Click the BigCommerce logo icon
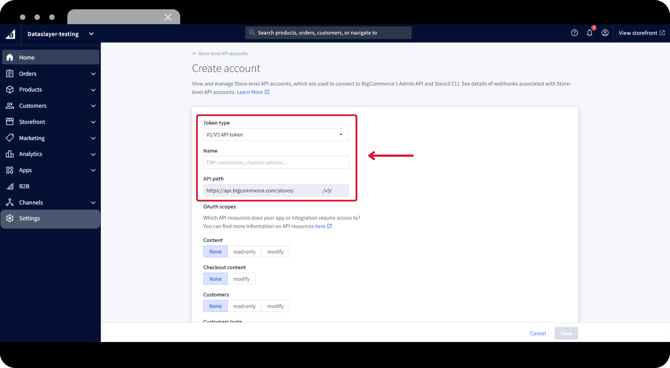670x368 pixels. click(x=10, y=34)
